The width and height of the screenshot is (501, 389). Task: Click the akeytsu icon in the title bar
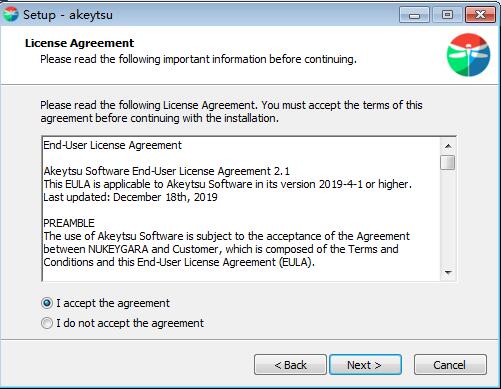tap(10, 14)
